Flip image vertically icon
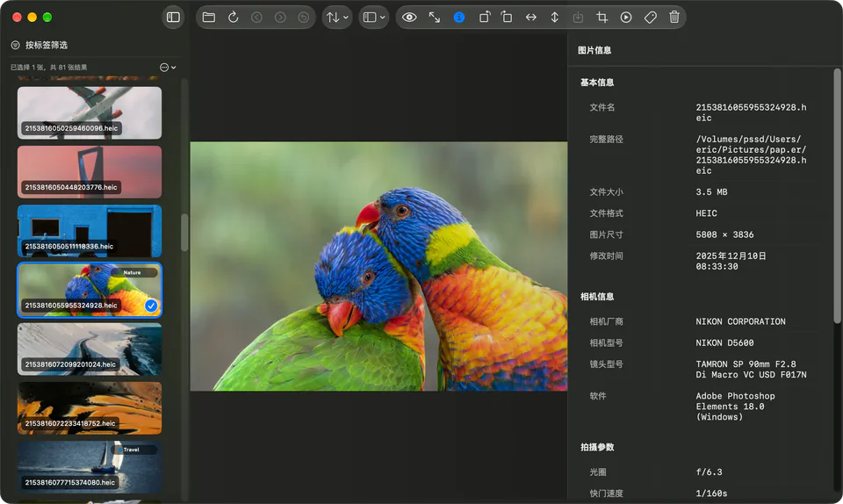 [554, 18]
